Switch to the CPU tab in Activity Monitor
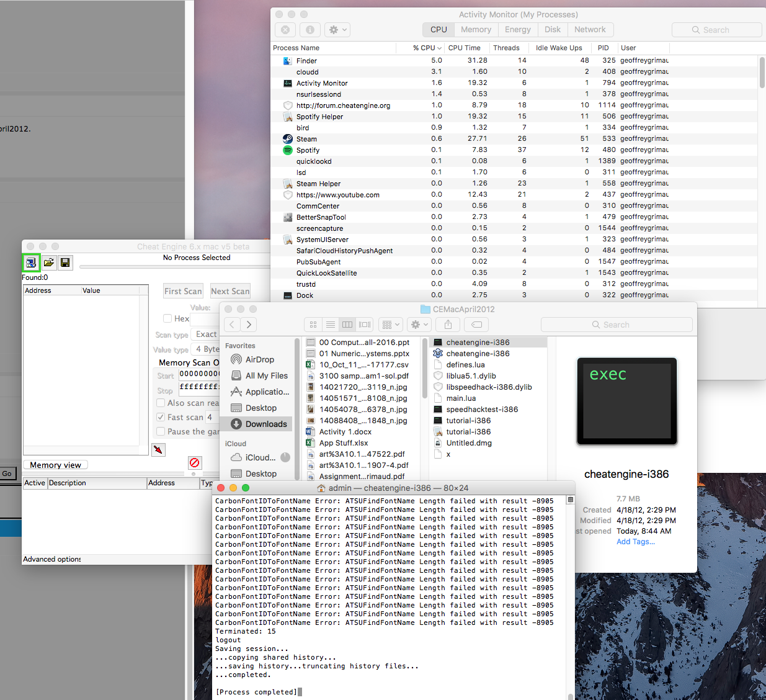Image resolution: width=766 pixels, height=700 pixels. (439, 30)
